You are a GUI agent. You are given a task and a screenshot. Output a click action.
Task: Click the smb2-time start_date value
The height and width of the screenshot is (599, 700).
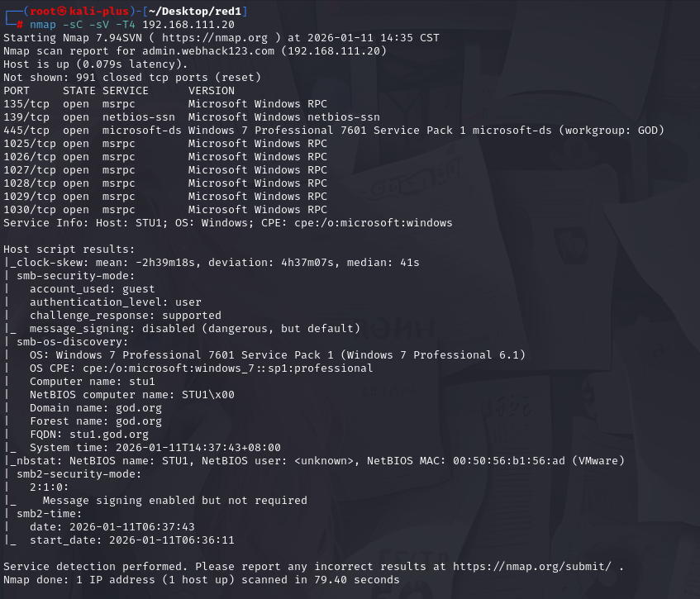172,540
